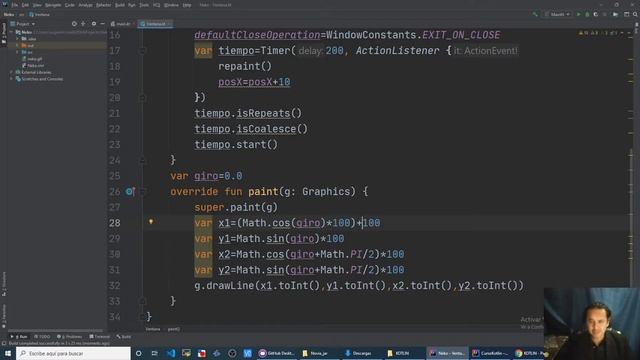Viewport: 640px width, 360px height.
Task: Toggle the Structure side tool window stripe
Action: point(4,284)
